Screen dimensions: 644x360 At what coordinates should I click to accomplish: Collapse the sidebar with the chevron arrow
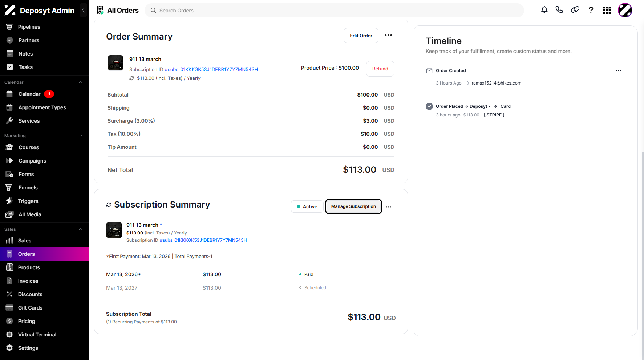83,10
